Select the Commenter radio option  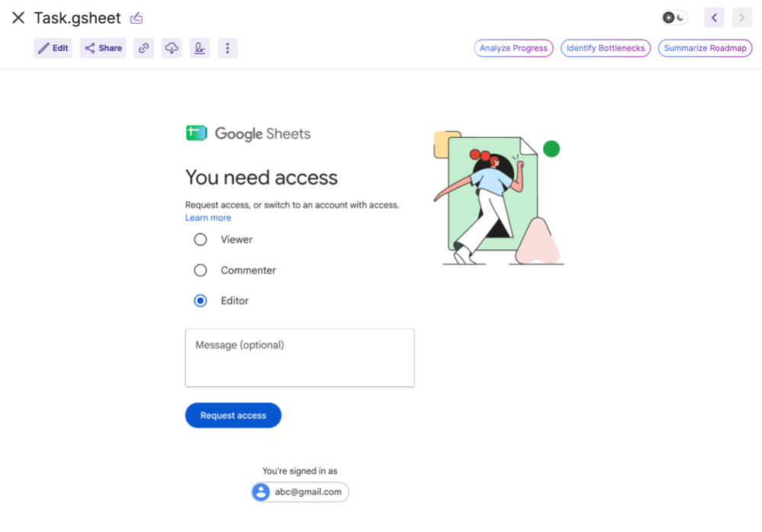(200, 271)
